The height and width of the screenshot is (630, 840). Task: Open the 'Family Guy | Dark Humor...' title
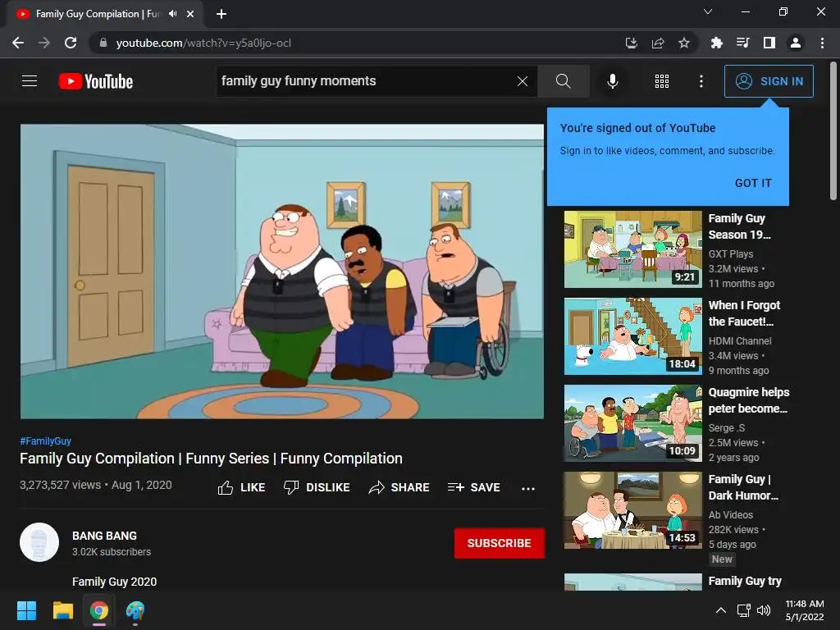[743, 487]
